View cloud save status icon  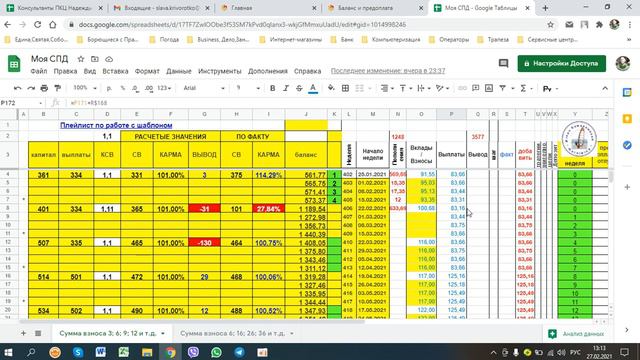click(x=109, y=59)
